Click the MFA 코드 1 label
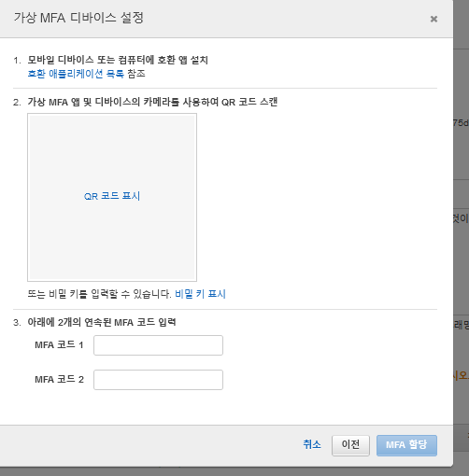469x476 pixels. pos(59,344)
